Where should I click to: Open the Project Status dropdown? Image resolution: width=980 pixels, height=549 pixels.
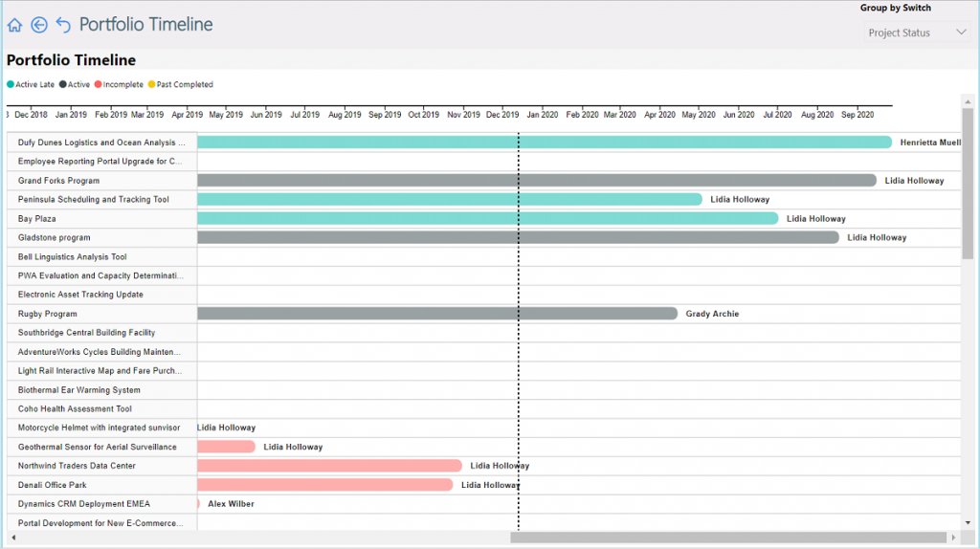click(x=917, y=33)
